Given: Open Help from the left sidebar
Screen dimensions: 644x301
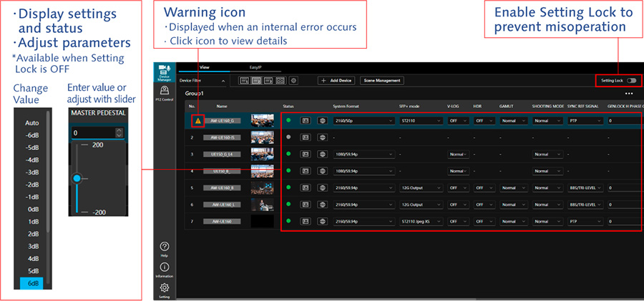Looking at the screenshot, I should click(x=164, y=247).
